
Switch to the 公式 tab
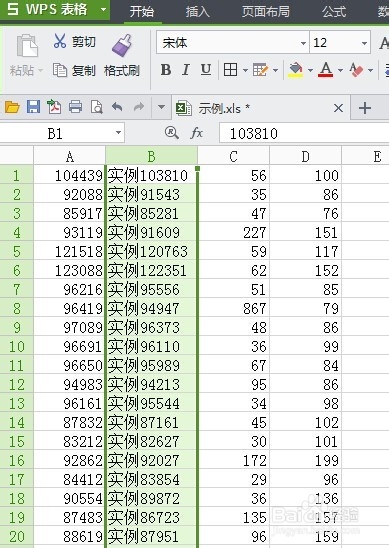pos(334,12)
